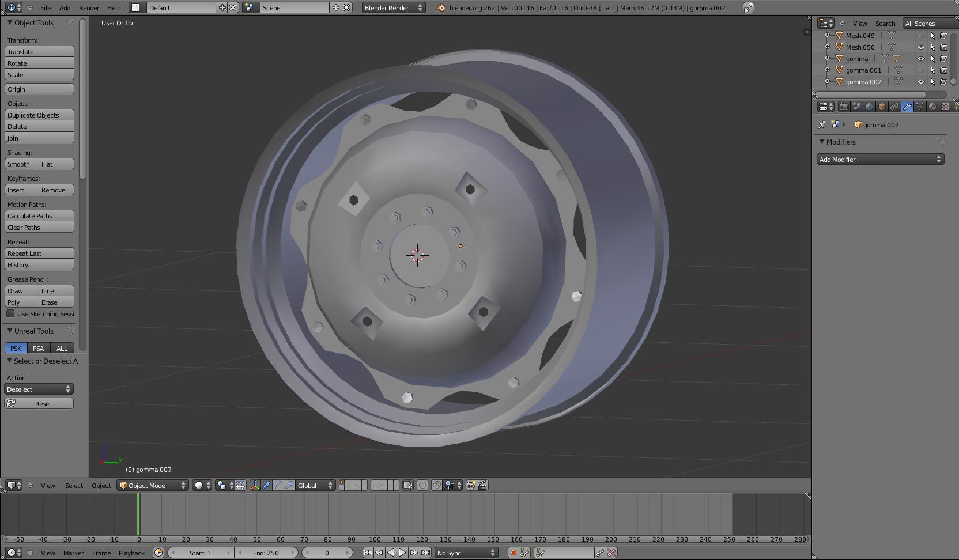The height and width of the screenshot is (560, 959).
Task: Click the outliner horizontal scrollbar
Action: tap(870, 94)
